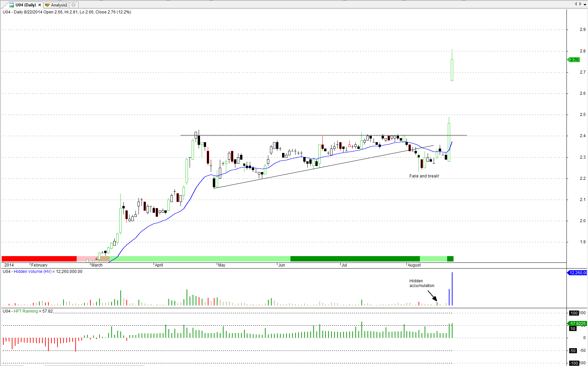Viewport: 588px width, 366px height.
Task: Click the chart icon on U04 tab
Action: [x=12, y=5]
